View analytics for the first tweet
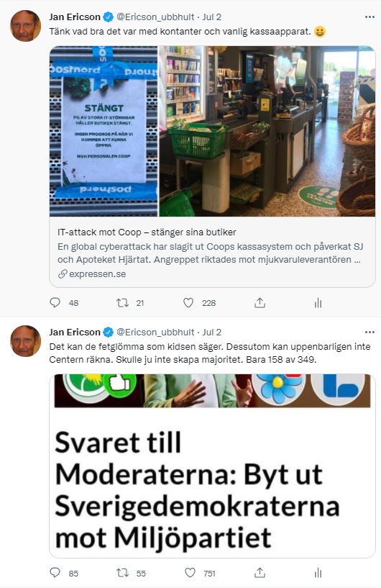The height and width of the screenshot is (588, 381). coord(318,302)
